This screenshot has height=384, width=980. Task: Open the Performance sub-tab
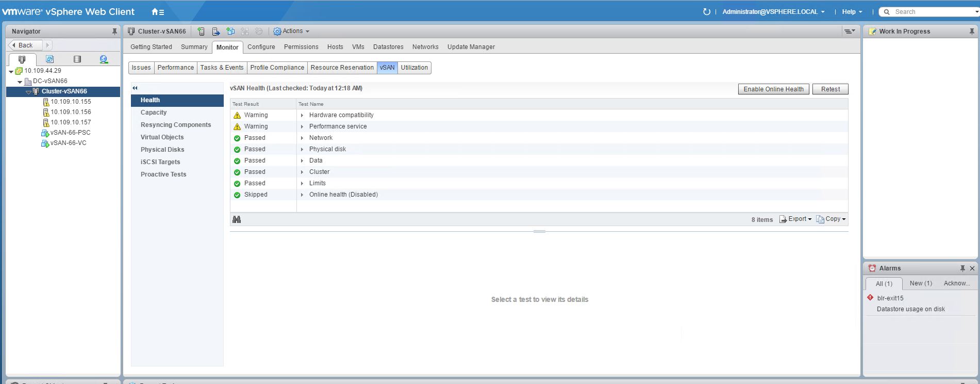[x=175, y=68]
